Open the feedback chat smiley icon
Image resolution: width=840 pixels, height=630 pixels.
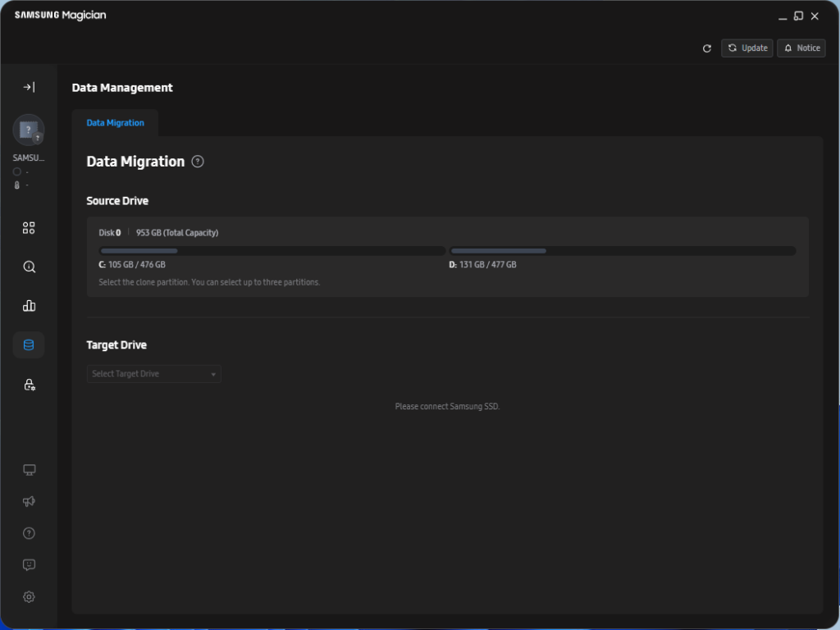click(29, 565)
